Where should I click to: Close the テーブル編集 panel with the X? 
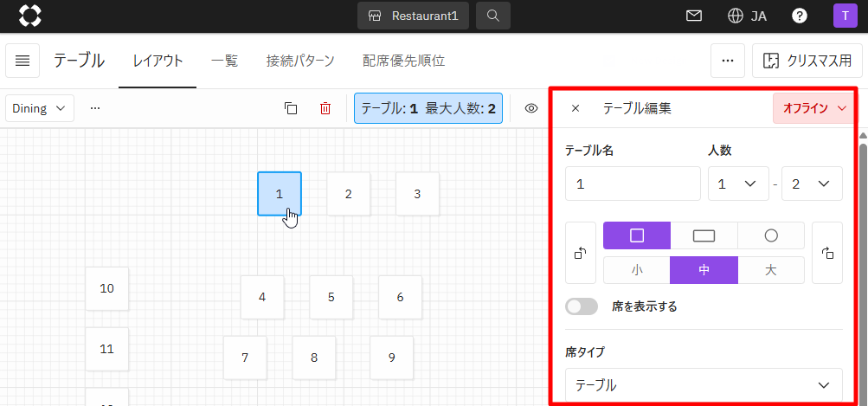[x=575, y=108]
